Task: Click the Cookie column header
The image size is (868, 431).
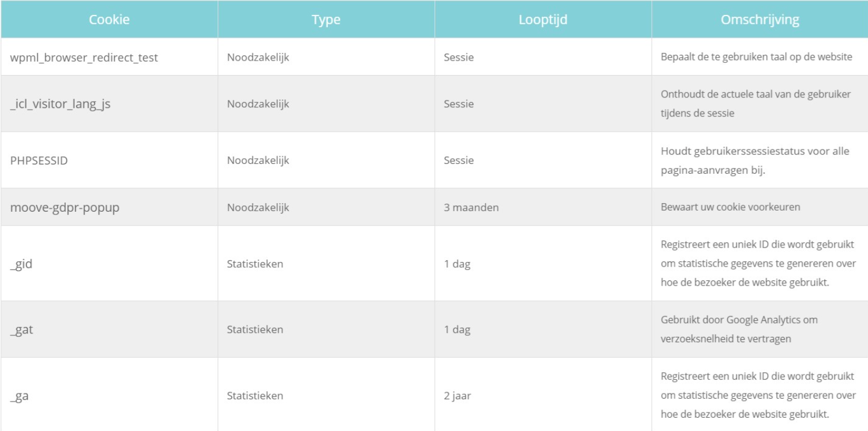Action: [x=109, y=20]
